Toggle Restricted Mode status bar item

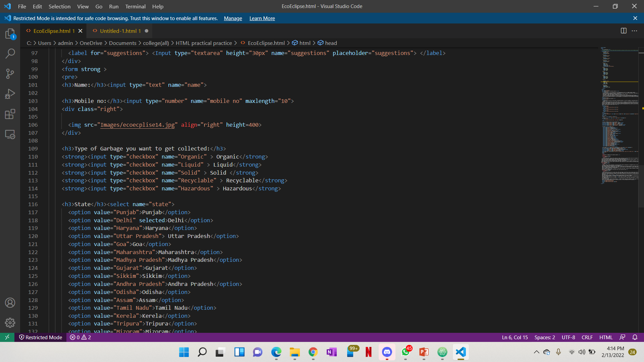41,337
